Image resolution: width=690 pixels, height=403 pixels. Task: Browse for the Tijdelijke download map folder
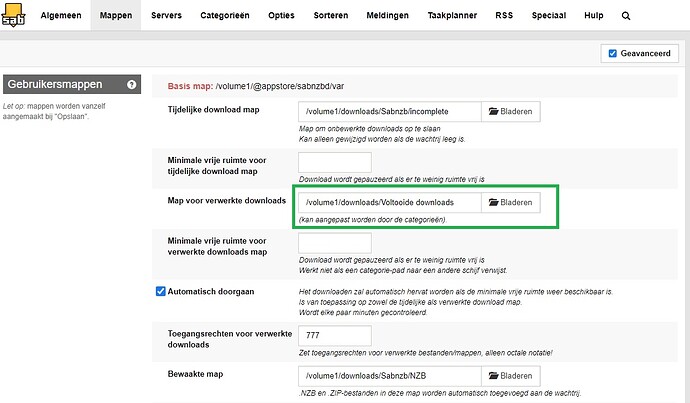511,111
